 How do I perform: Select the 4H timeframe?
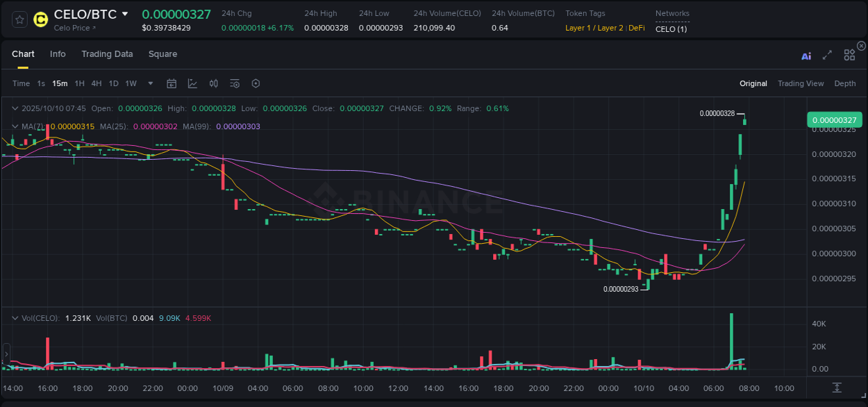pyautogui.click(x=96, y=83)
